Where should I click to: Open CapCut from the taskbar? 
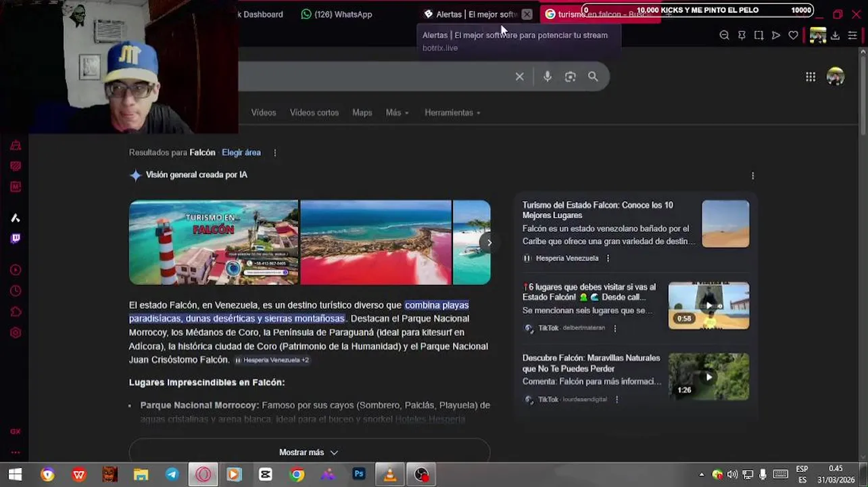click(265, 474)
